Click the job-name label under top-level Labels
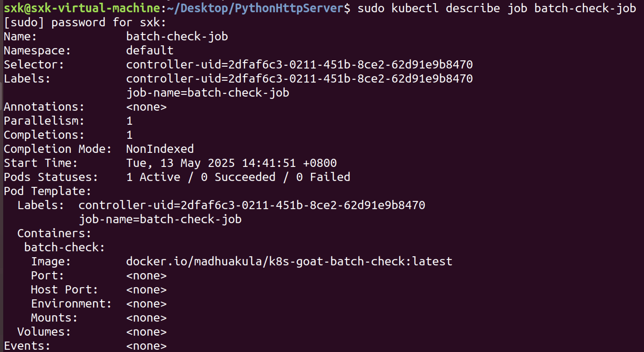 coord(207,93)
